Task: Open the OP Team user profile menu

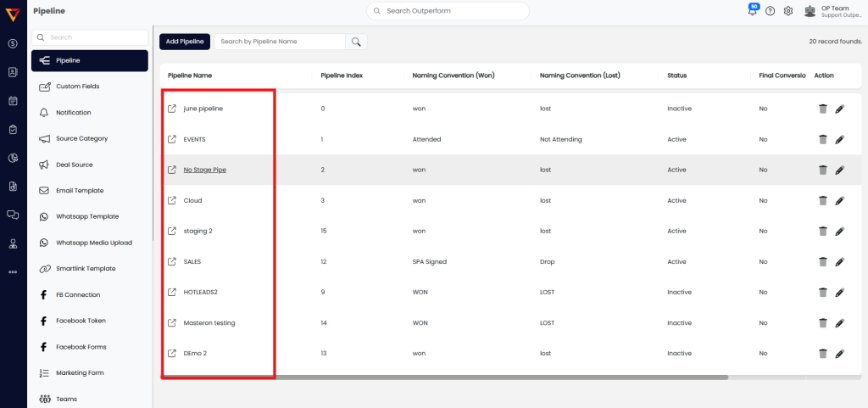Action: [x=833, y=11]
